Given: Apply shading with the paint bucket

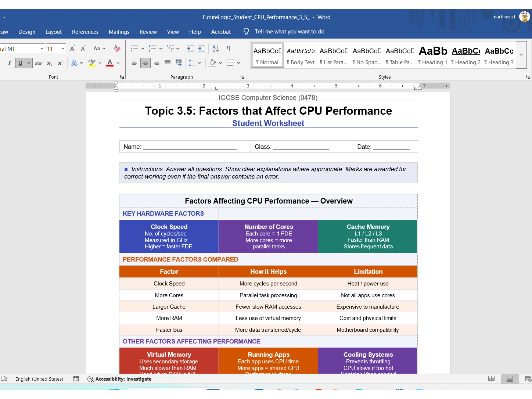Looking at the screenshot, I should (212, 63).
